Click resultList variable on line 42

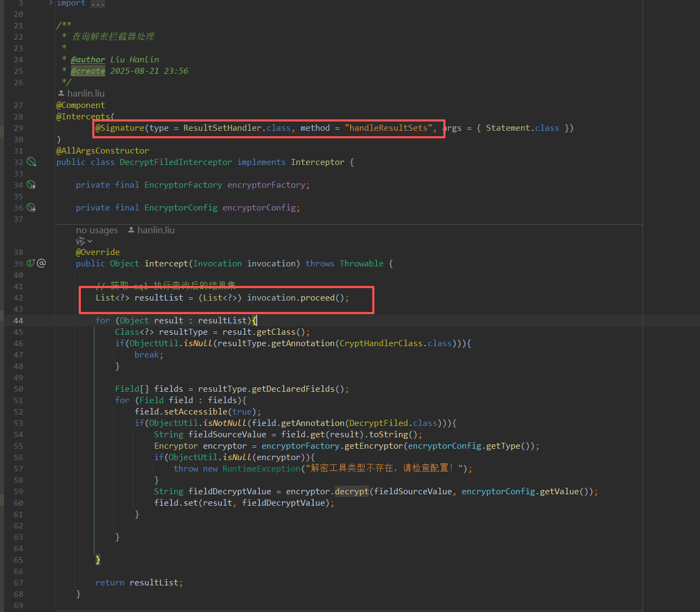pyautogui.click(x=159, y=298)
